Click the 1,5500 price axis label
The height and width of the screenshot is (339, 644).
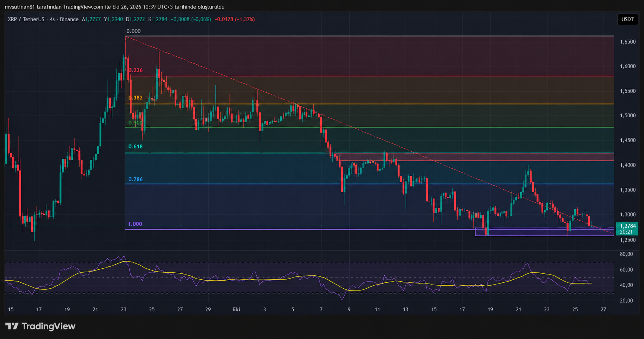(x=628, y=91)
